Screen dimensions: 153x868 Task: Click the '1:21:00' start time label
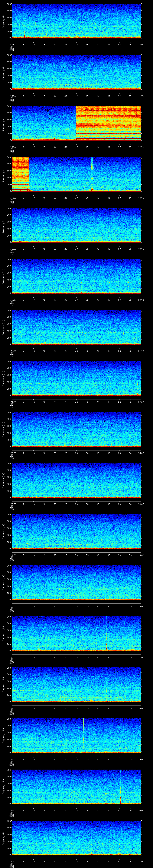coord(12,402)
